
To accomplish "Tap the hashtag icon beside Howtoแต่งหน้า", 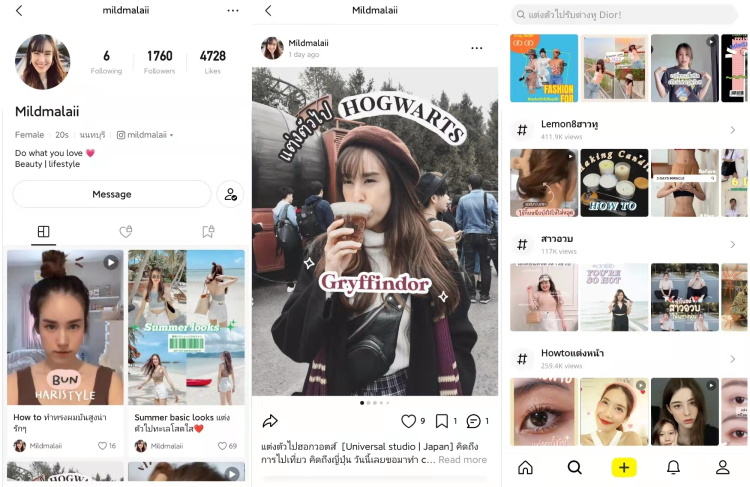I will click(x=522, y=359).
